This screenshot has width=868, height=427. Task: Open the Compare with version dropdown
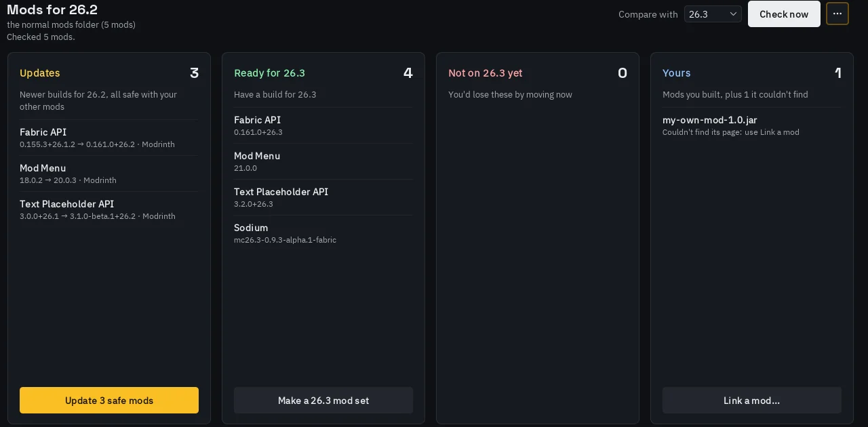click(x=713, y=14)
